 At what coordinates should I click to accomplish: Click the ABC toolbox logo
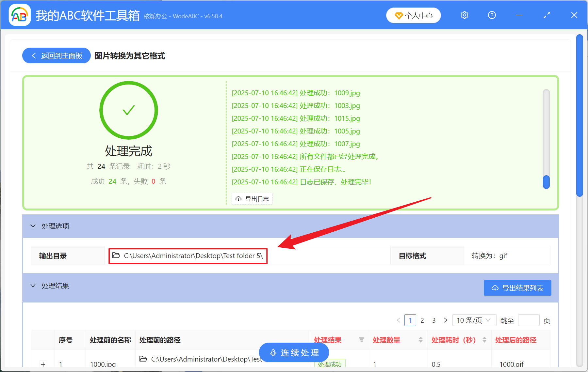tap(20, 15)
